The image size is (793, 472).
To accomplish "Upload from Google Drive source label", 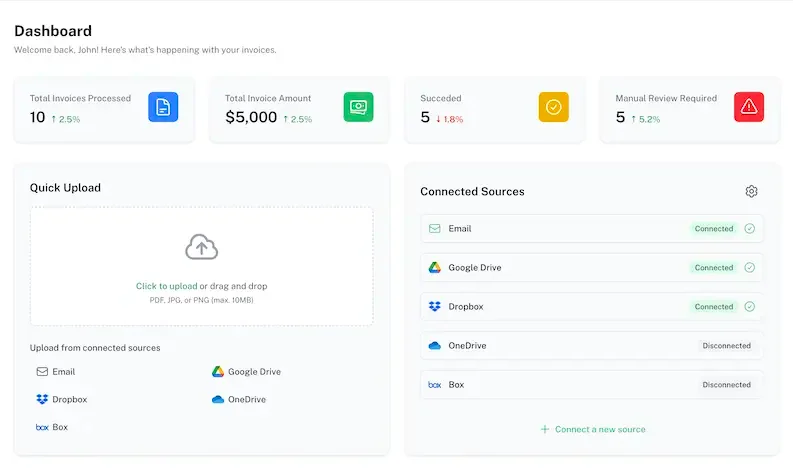I will [254, 372].
